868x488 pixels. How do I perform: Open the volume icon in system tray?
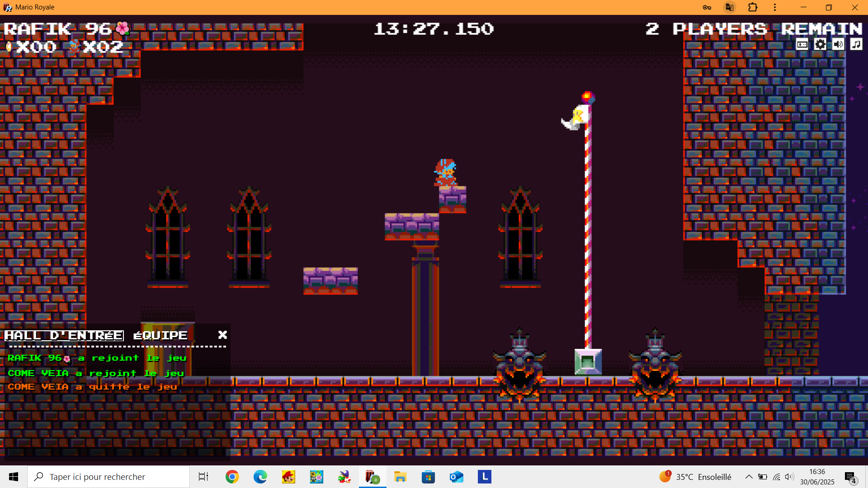[789, 477]
